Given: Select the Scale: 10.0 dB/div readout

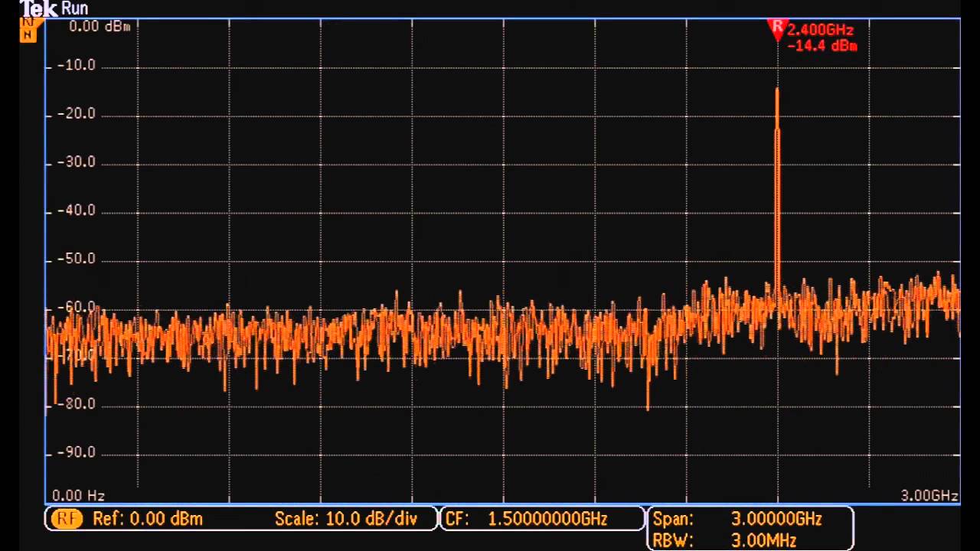Looking at the screenshot, I should click(x=346, y=519).
